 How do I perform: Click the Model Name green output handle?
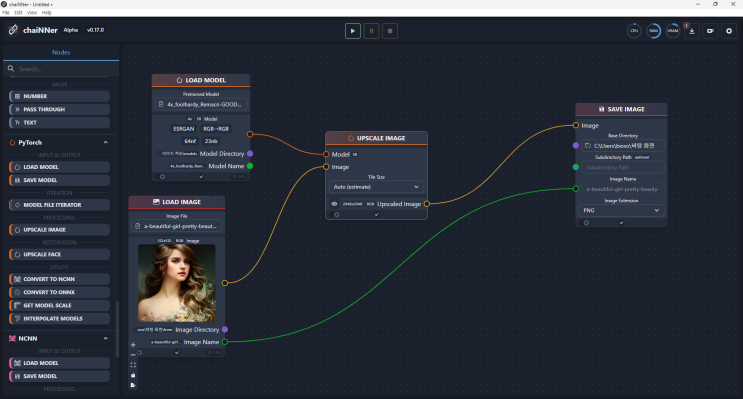[x=250, y=166]
